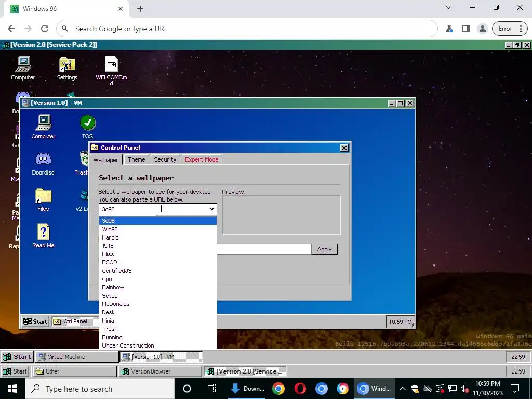Select Virtual Machine taskbar item
Viewport: 532px width, 399px height.
click(77, 357)
